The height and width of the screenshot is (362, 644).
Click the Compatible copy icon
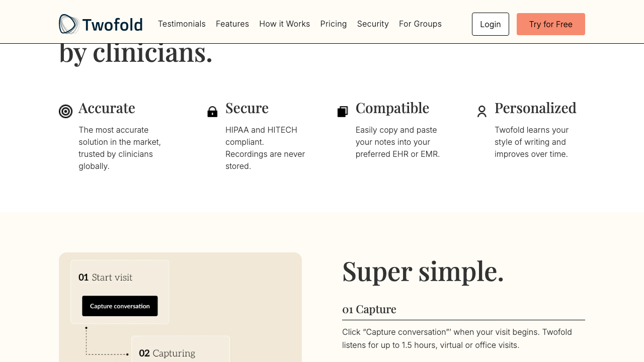343,112
